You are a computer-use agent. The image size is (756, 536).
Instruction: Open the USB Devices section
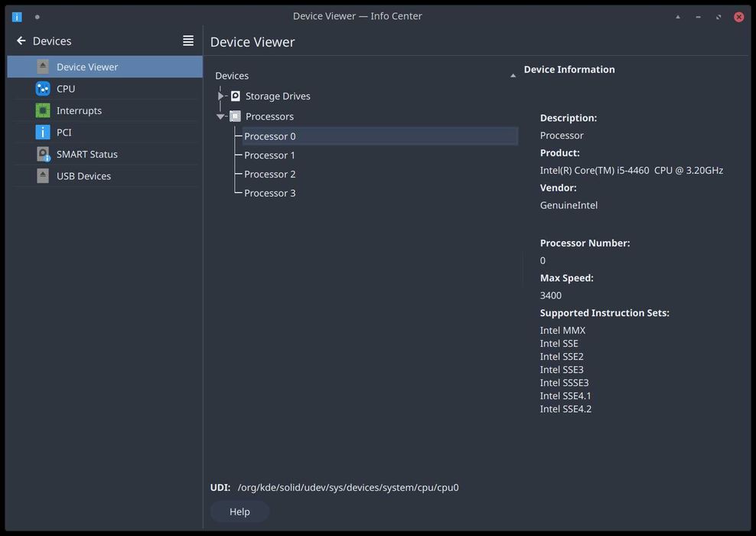coord(105,175)
